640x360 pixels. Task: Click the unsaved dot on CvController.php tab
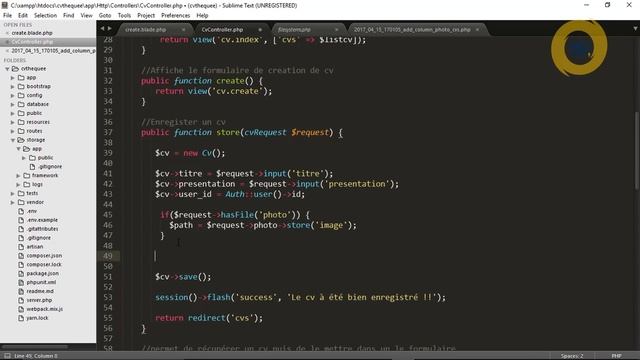click(260, 30)
